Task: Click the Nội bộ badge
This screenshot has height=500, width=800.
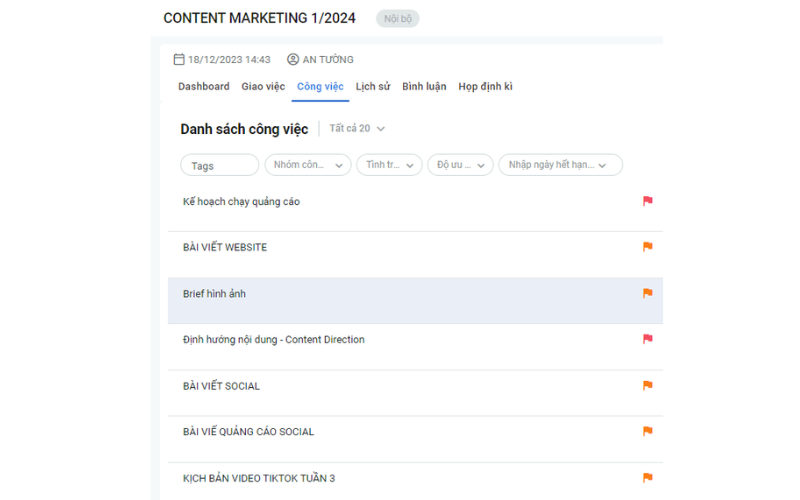Action: tap(397, 19)
